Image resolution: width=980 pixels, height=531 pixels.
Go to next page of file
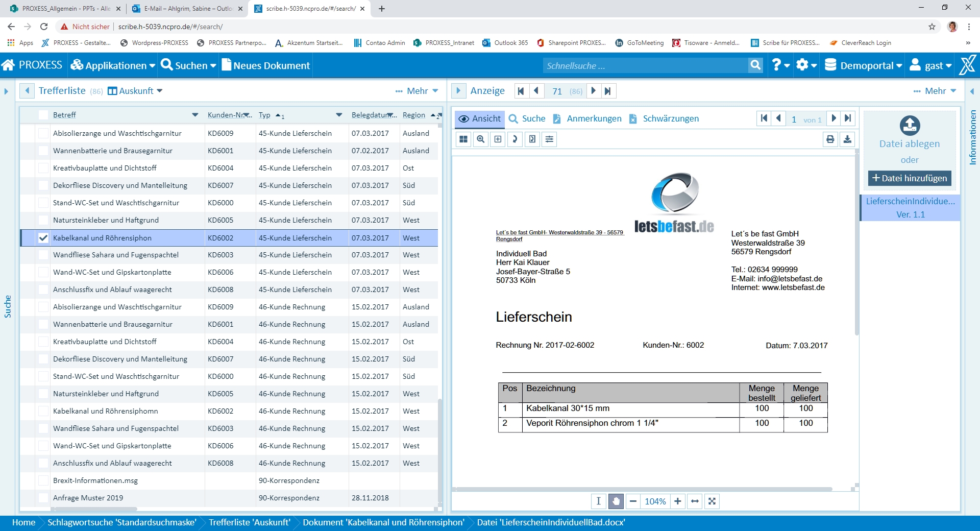pos(834,118)
